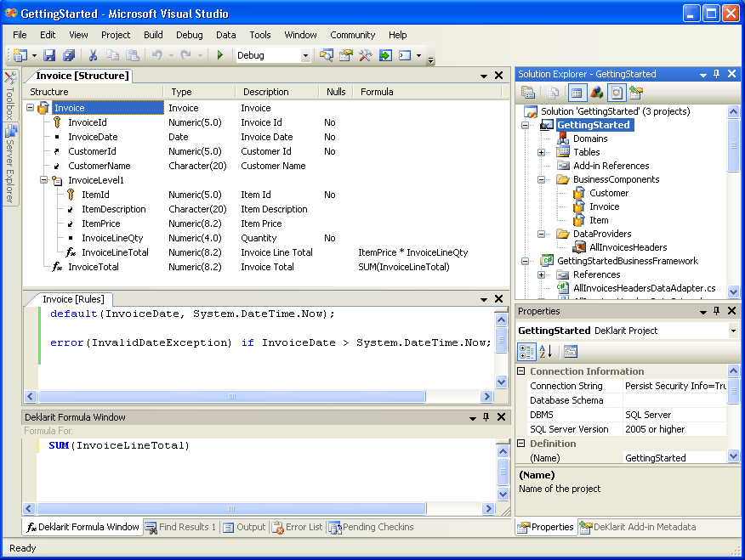Image resolution: width=745 pixels, height=560 pixels.
Task: Select the Invoice [Rules] tab
Action: coord(73,299)
